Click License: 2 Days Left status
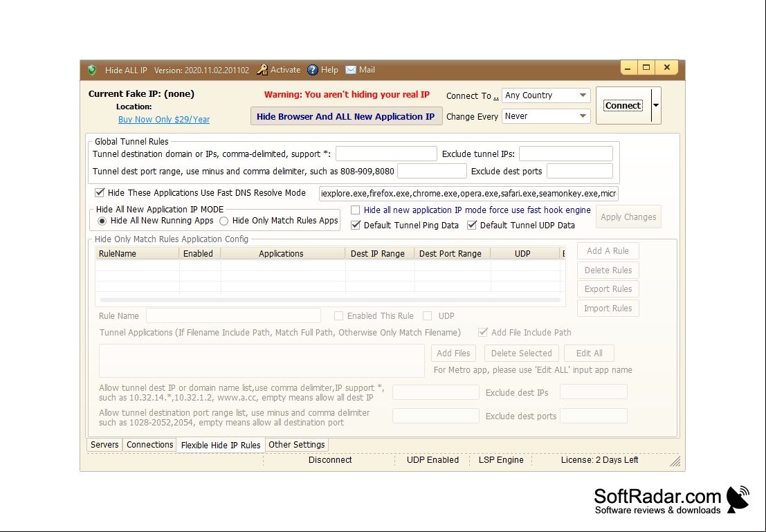Viewport: 766px width, 532px height. tap(599, 459)
